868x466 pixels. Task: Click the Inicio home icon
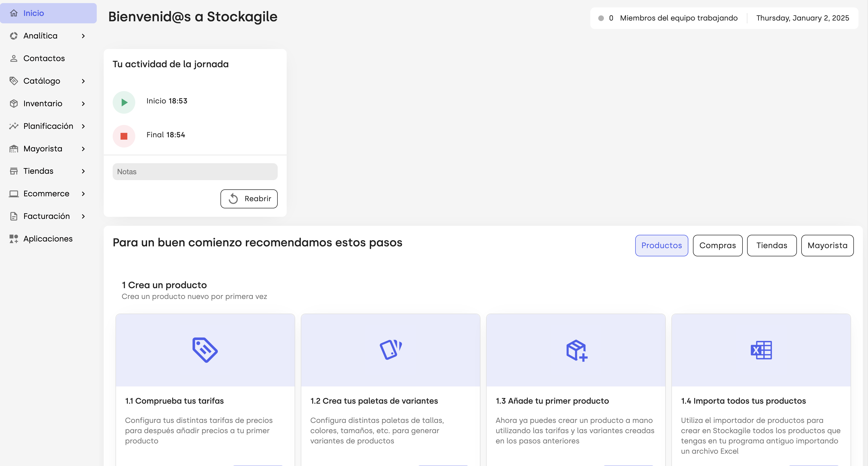pos(14,13)
